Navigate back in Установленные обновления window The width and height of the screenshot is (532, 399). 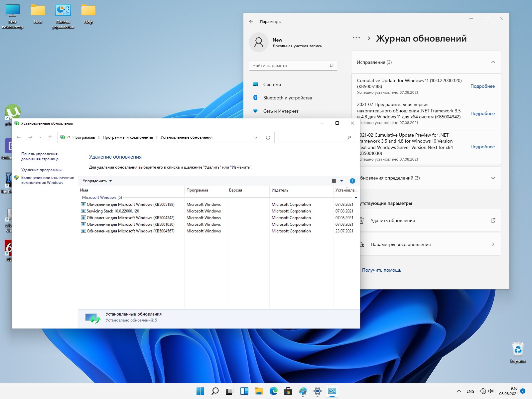(x=19, y=137)
